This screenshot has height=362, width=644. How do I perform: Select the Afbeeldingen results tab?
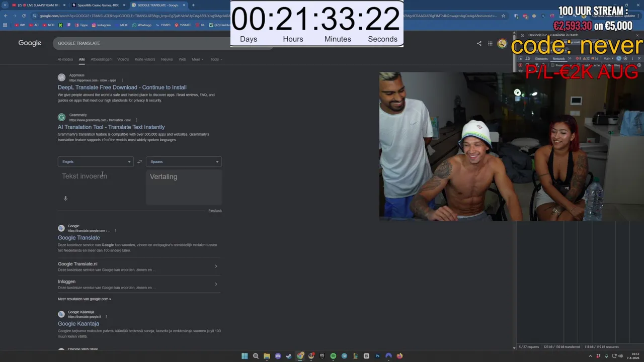101,59
